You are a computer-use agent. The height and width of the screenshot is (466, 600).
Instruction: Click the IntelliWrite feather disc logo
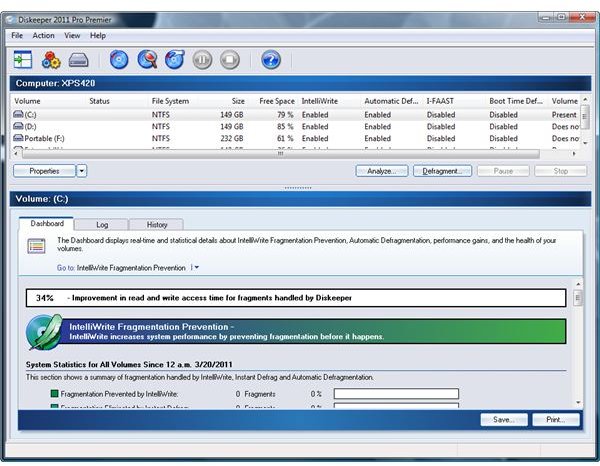click(44, 332)
